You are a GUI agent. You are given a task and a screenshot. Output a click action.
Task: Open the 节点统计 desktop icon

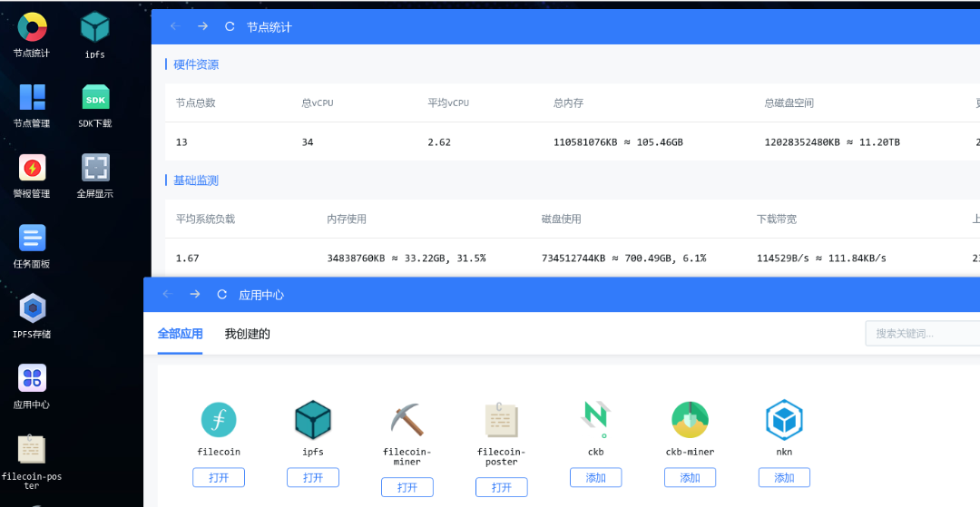point(32,34)
